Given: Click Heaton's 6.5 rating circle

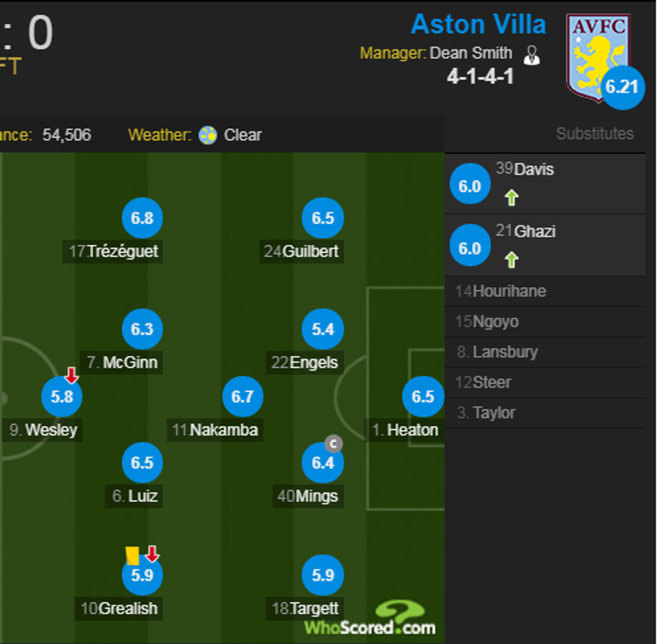Looking at the screenshot, I should (422, 396).
